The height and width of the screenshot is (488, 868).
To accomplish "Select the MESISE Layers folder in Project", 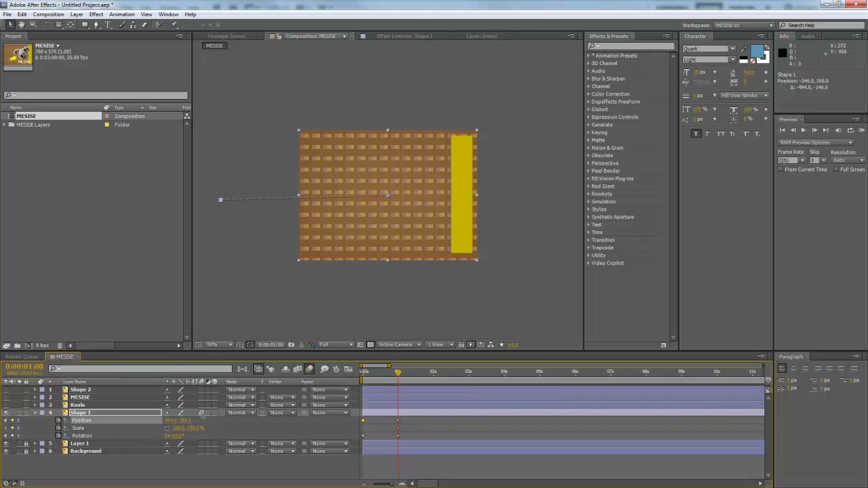I will tap(33, 125).
